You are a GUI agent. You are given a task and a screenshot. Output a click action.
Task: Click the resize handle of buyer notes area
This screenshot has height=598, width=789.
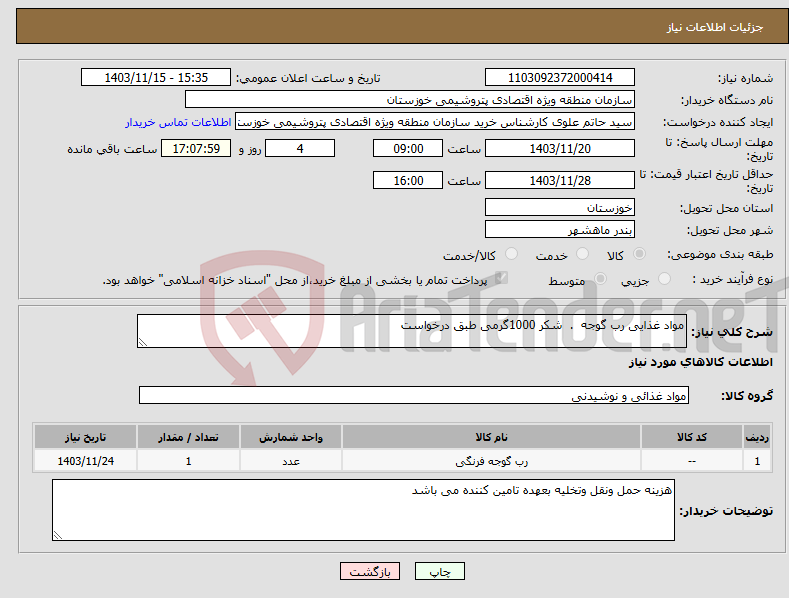coord(58,535)
